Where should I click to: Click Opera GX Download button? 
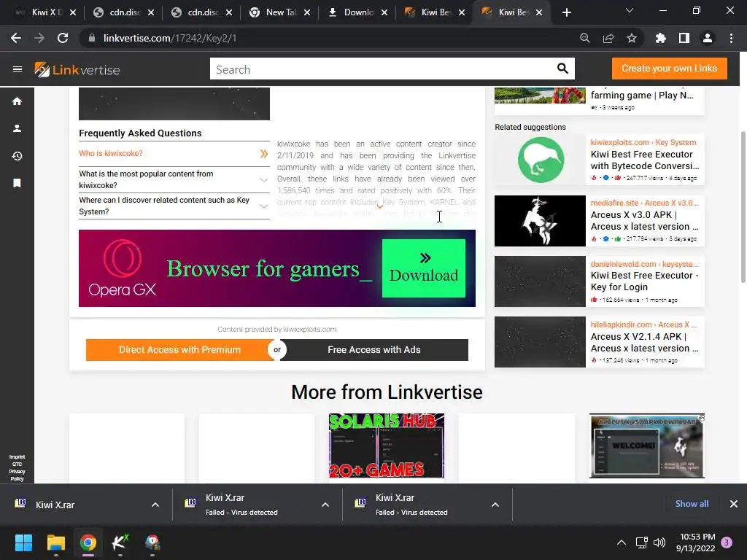click(x=424, y=268)
